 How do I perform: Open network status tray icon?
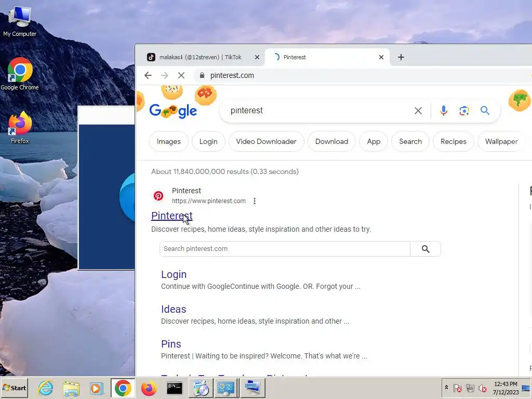coord(470,388)
